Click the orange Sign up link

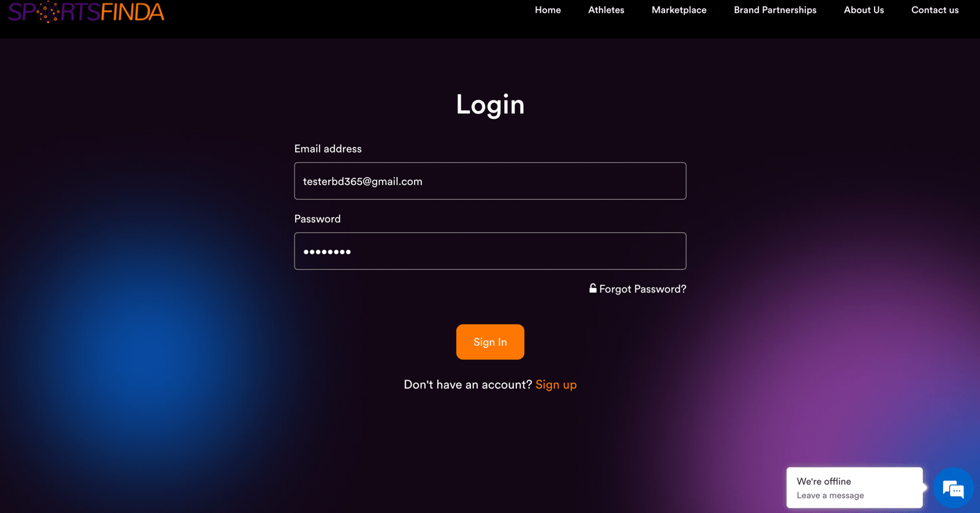coord(556,384)
